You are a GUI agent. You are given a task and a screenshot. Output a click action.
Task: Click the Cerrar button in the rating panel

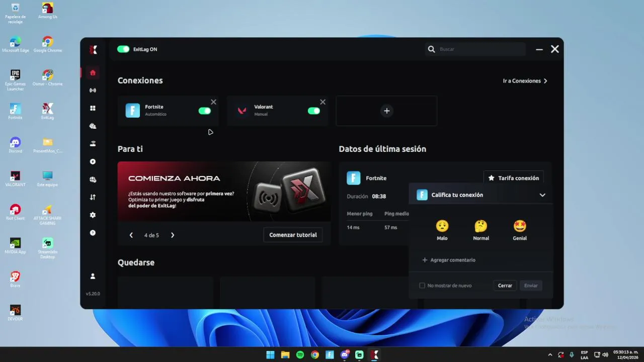505,286
